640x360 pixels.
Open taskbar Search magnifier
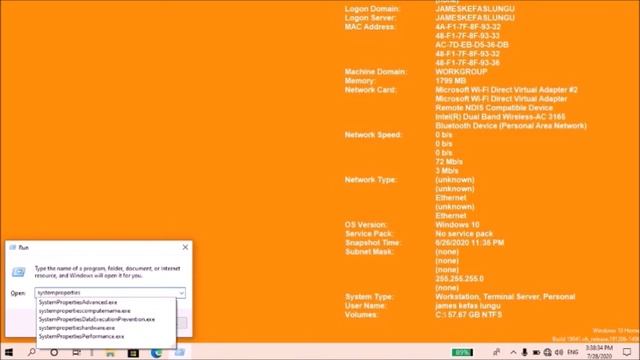click(x=31, y=352)
